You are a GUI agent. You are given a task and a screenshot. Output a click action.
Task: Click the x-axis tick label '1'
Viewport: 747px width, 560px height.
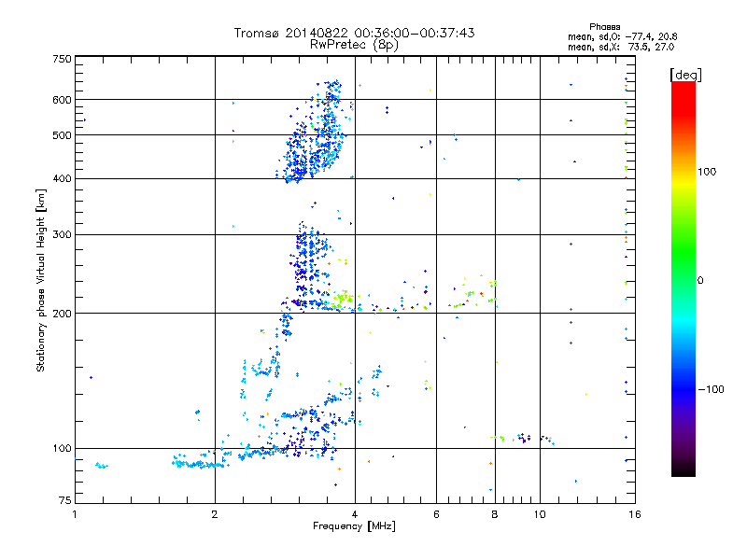75,514
